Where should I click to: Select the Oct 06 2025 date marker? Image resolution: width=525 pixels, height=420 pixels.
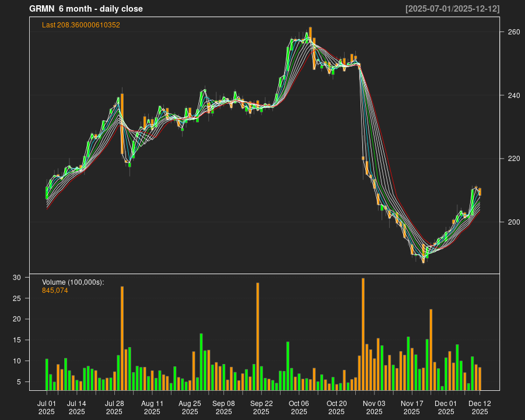pos(299,407)
